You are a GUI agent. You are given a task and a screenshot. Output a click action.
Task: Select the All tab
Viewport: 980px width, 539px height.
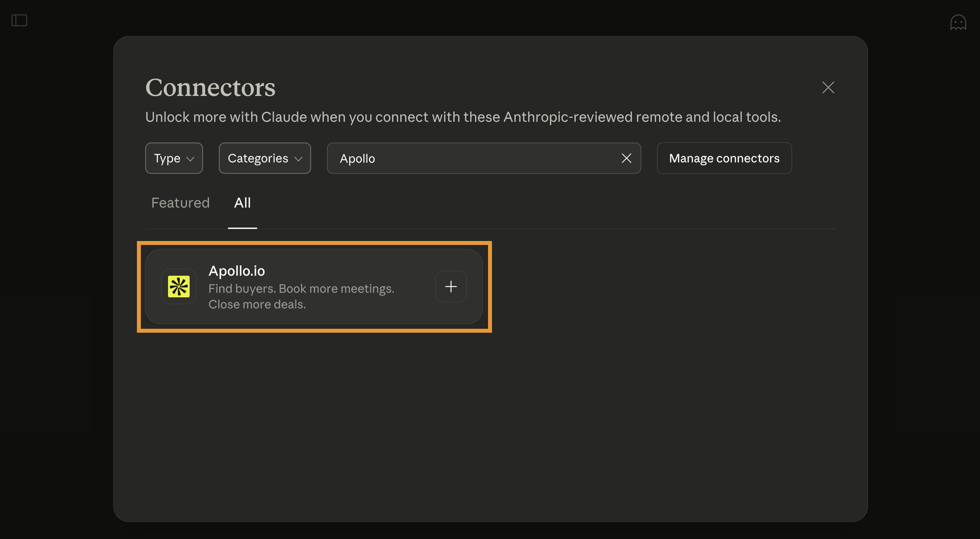(x=242, y=203)
